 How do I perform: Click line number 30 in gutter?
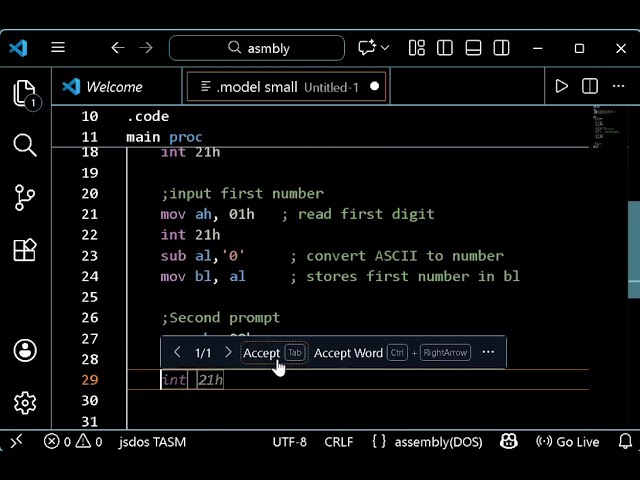point(90,400)
